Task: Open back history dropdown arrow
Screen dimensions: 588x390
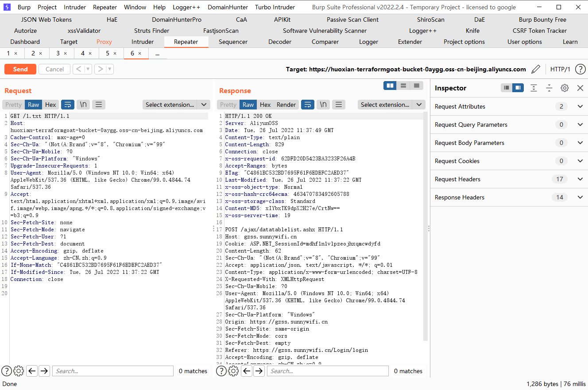Action: pyautogui.click(x=88, y=69)
